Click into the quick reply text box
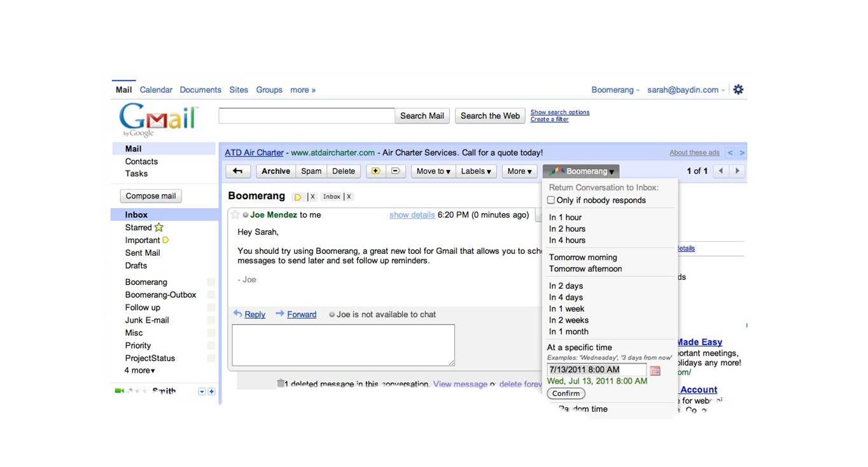The image size is (868, 467). [344, 345]
